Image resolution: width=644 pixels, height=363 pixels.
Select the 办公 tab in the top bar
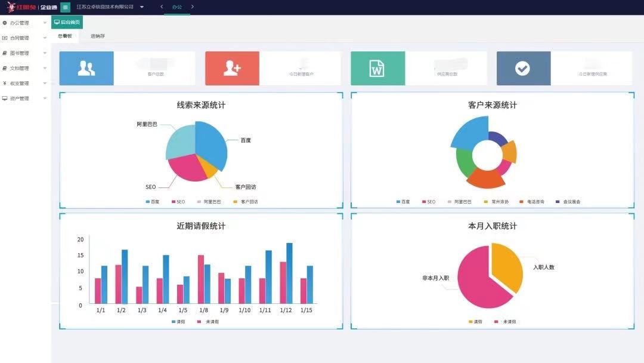(x=177, y=7)
